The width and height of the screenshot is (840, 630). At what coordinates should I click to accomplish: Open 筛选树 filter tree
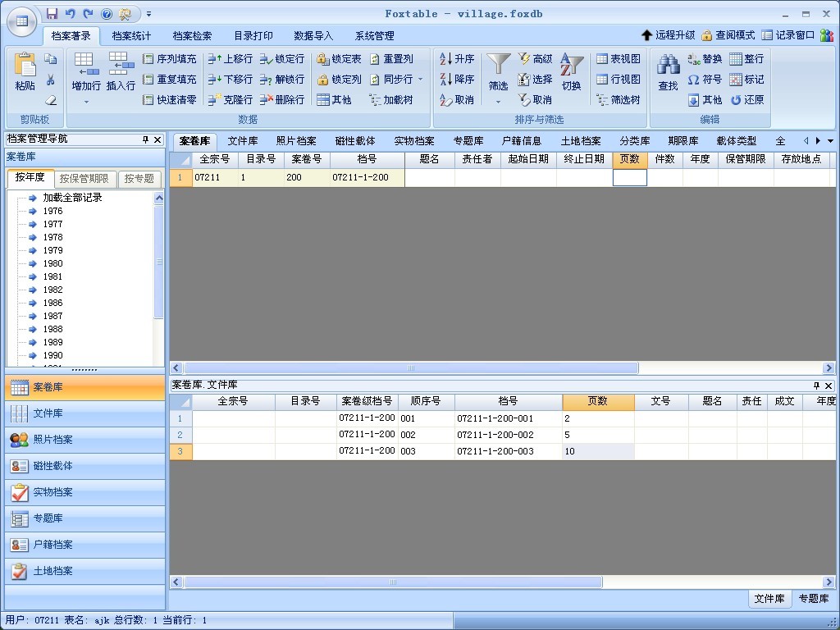pyautogui.click(x=619, y=99)
